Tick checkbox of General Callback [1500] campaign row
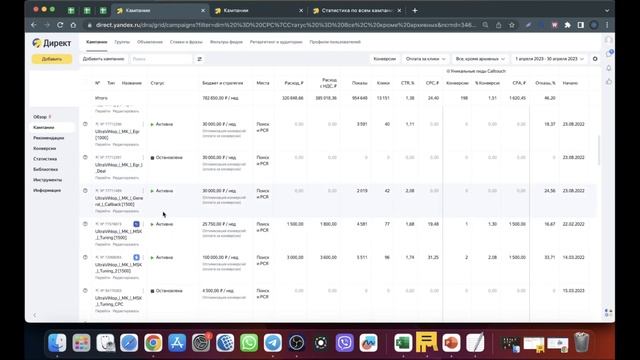640x360 pixels. coord(85,191)
